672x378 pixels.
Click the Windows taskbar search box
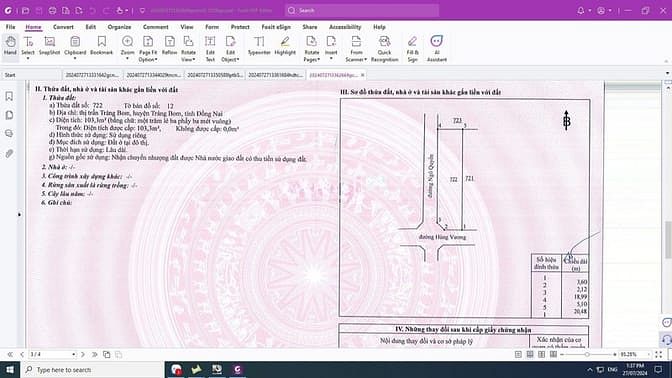[x=92, y=369]
